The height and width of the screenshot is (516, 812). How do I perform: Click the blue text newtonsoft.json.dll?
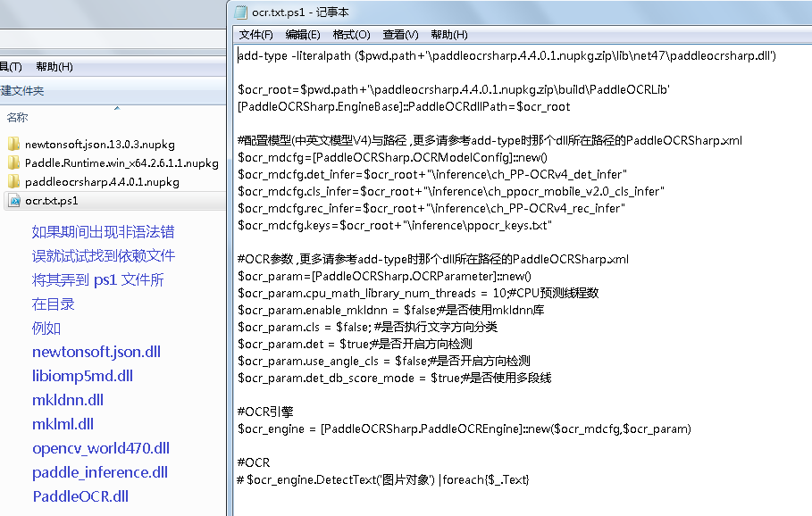click(x=96, y=352)
